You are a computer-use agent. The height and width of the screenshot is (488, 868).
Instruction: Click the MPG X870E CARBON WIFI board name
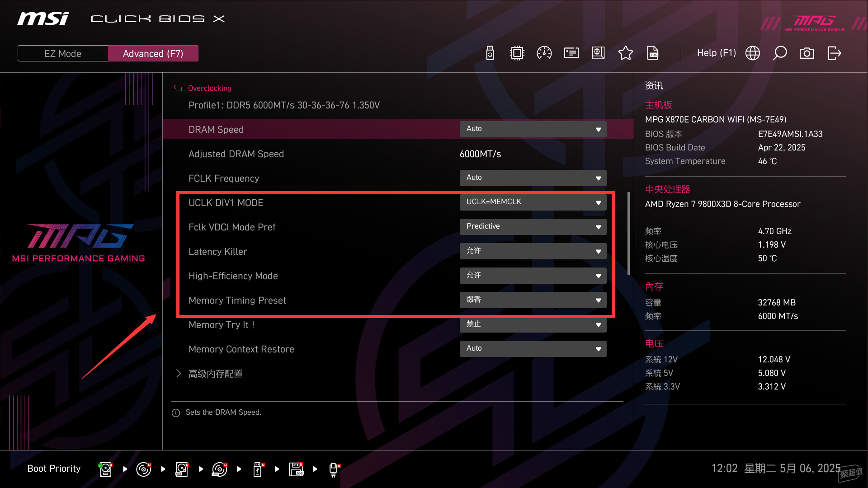pyautogui.click(x=716, y=120)
